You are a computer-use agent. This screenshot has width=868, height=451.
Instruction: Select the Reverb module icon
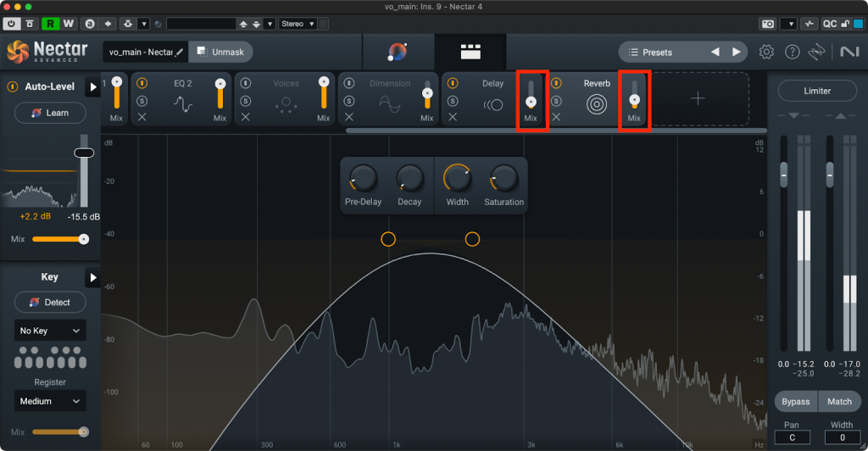point(597,104)
